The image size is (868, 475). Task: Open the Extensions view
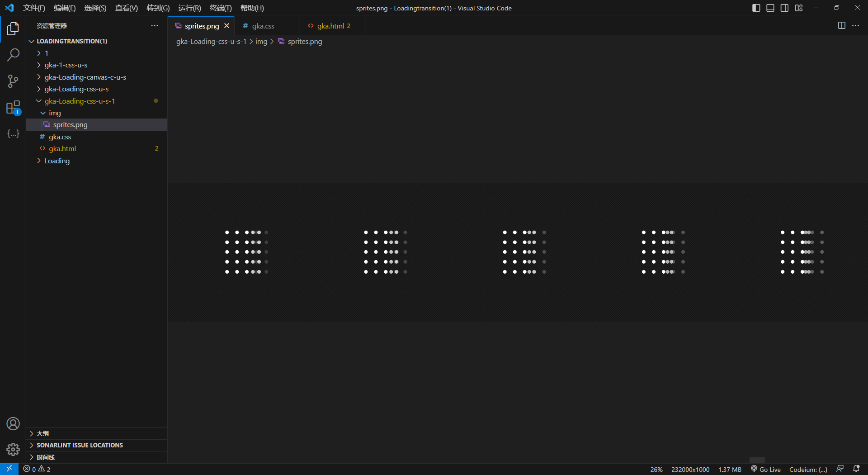pyautogui.click(x=13, y=108)
